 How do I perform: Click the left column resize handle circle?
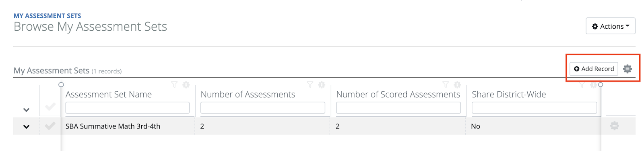pos(61,85)
